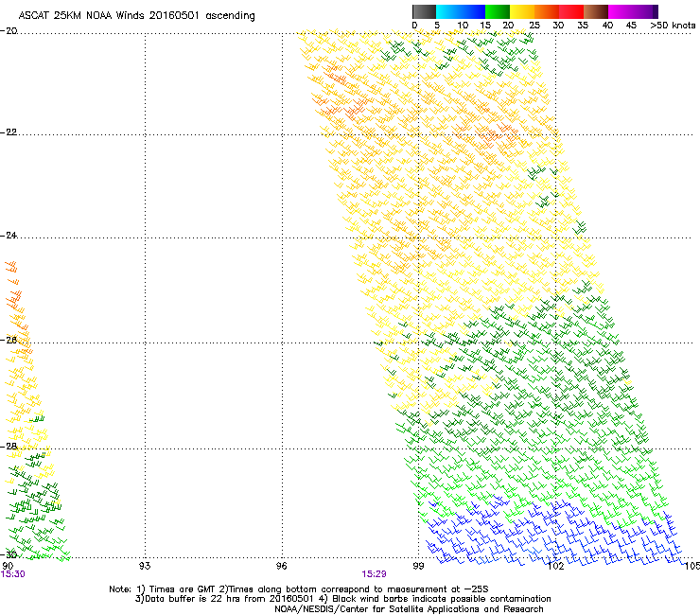Click the '25' label under the color bar

click(534, 25)
